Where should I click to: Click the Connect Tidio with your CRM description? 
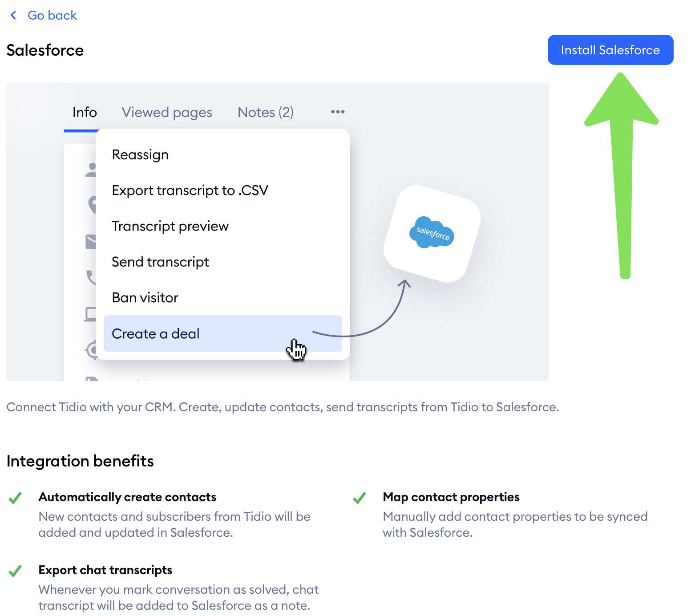tap(283, 407)
